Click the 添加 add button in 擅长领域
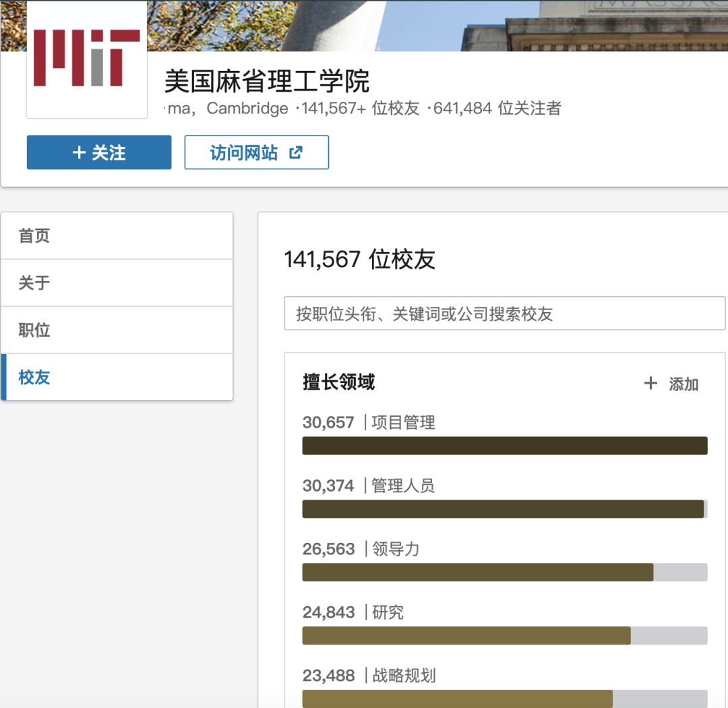728x708 pixels. pyautogui.click(x=671, y=384)
